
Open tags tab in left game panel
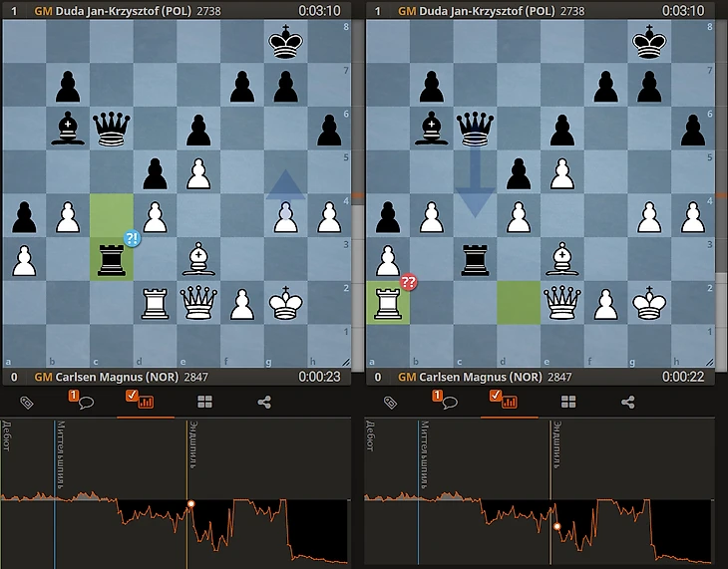27,403
